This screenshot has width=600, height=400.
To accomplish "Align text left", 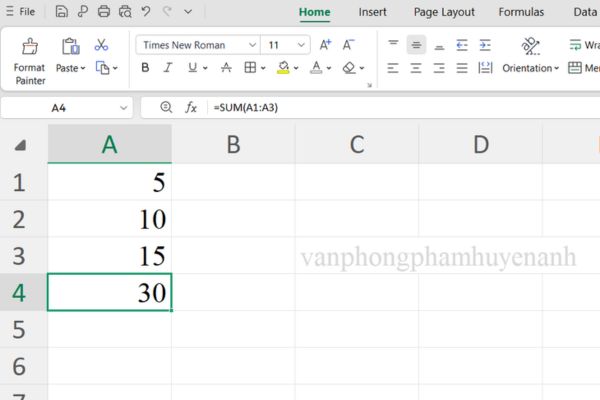I will [393, 68].
